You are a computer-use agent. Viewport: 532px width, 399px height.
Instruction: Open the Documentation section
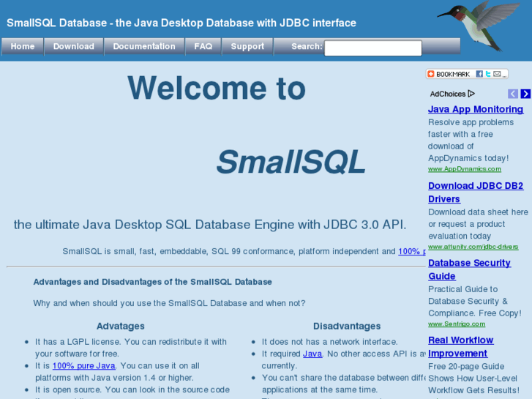[x=144, y=47]
